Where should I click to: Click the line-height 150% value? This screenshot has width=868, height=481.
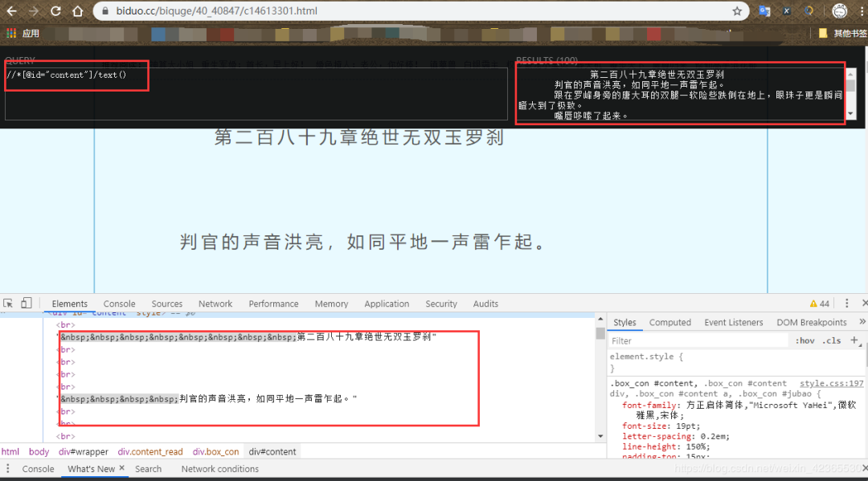point(694,446)
